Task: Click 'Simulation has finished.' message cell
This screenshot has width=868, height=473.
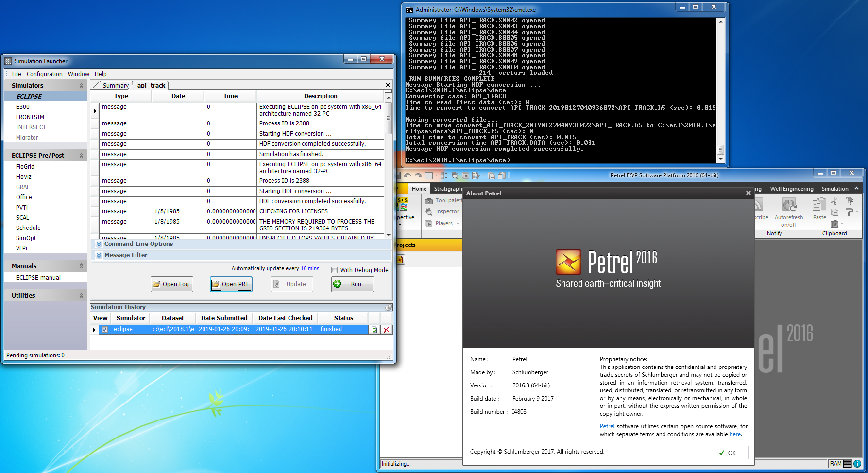Action: [x=321, y=154]
